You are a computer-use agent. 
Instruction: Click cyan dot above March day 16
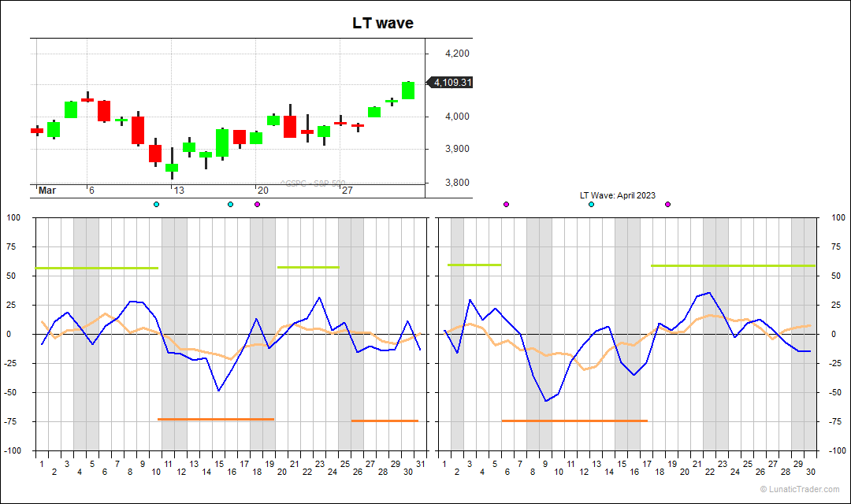[230, 205]
